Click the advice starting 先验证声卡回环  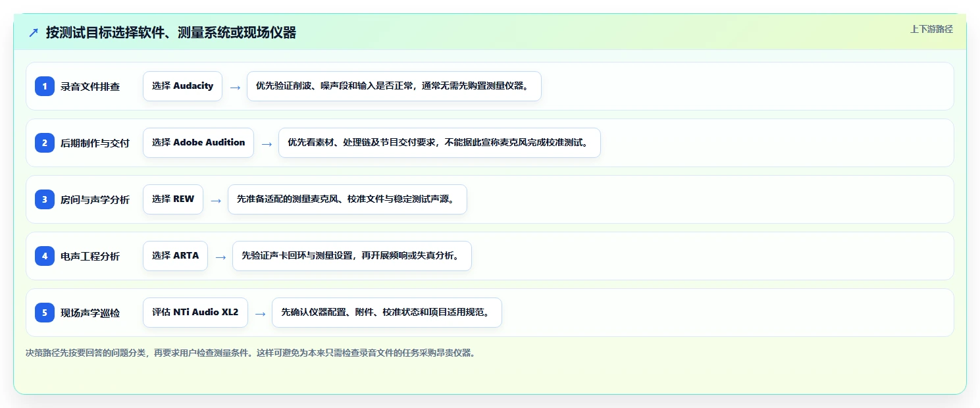coord(352,256)
